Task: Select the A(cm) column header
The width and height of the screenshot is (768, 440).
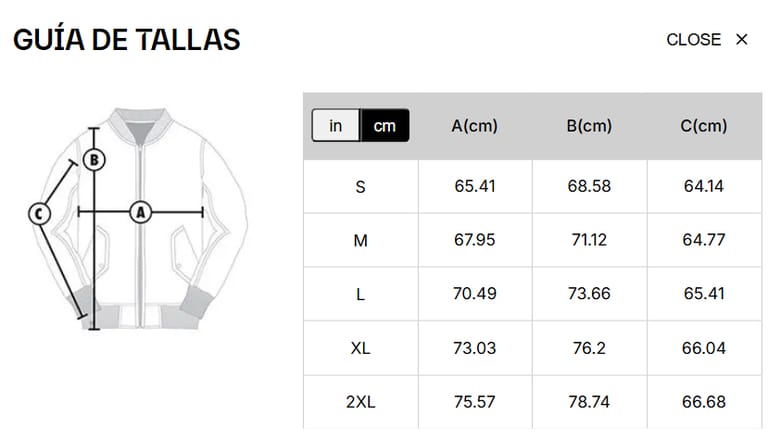Action: 475,126
